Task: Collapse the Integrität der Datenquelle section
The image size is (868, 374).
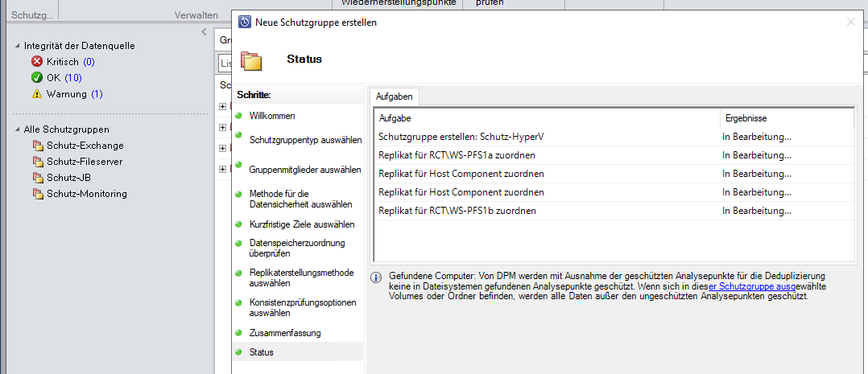Action: coord(18,46)
